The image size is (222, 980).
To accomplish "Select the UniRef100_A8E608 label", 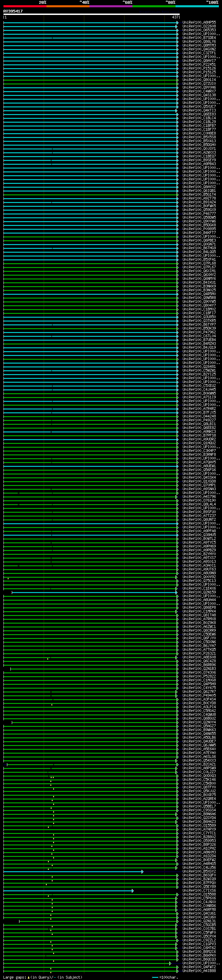I will [x=199, y=657].
